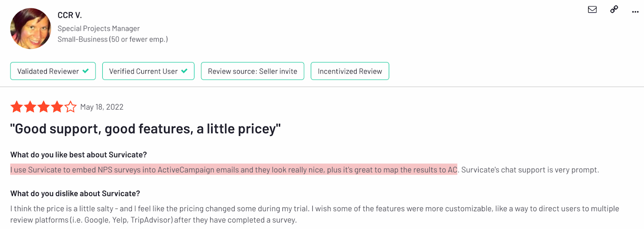
Task: Select the Verified Current User badge
Action: coord(148,71)
